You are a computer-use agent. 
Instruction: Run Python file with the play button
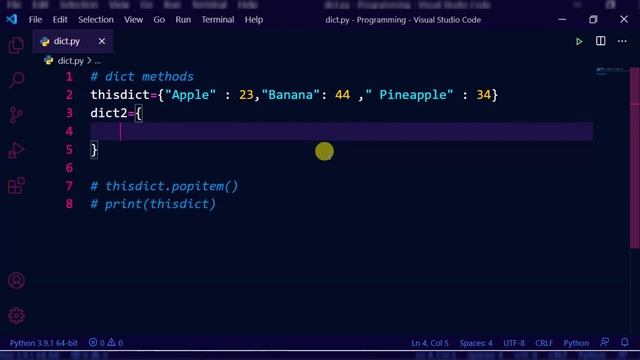[579, 41]
